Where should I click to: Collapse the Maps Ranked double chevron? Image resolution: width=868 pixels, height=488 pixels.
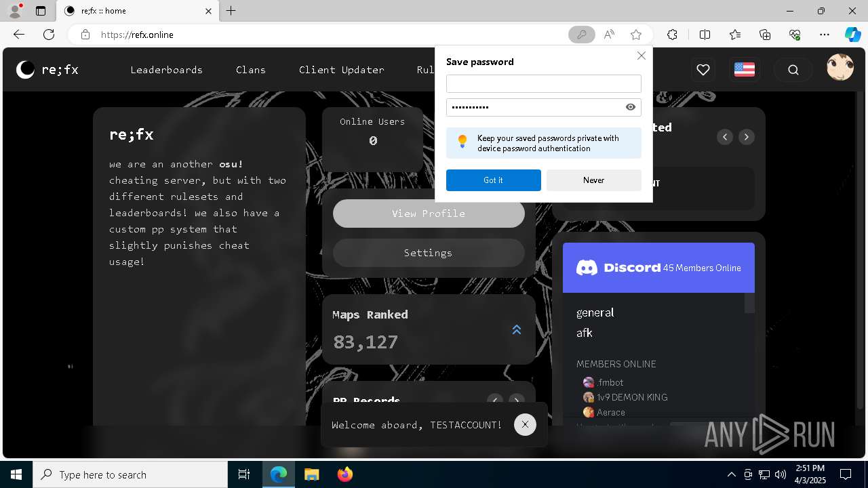pos(517,329)
